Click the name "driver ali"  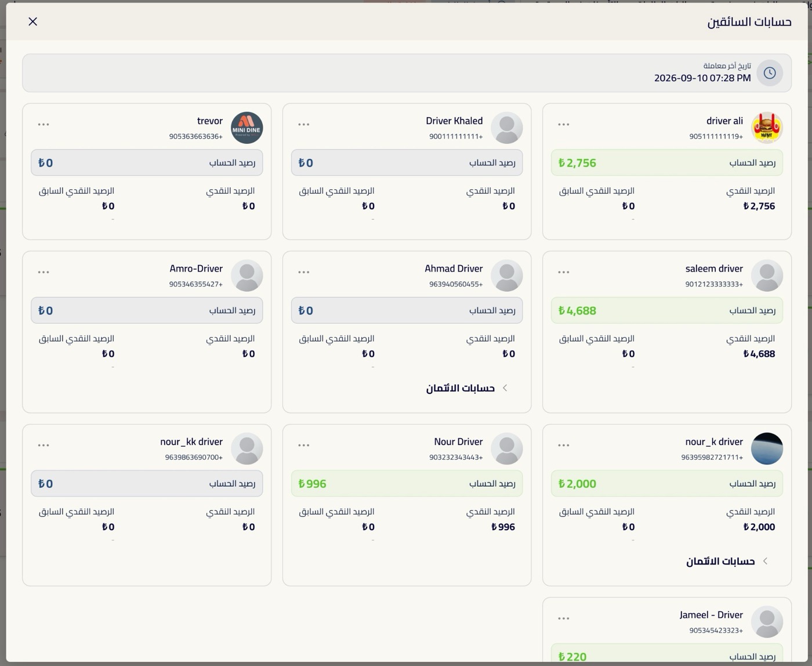724,121
